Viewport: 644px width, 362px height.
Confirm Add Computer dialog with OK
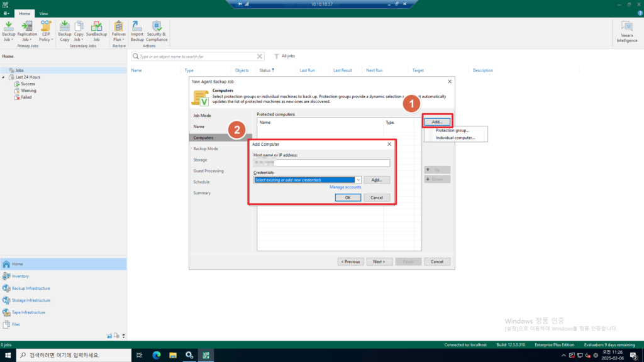click(x=348, y=197)
